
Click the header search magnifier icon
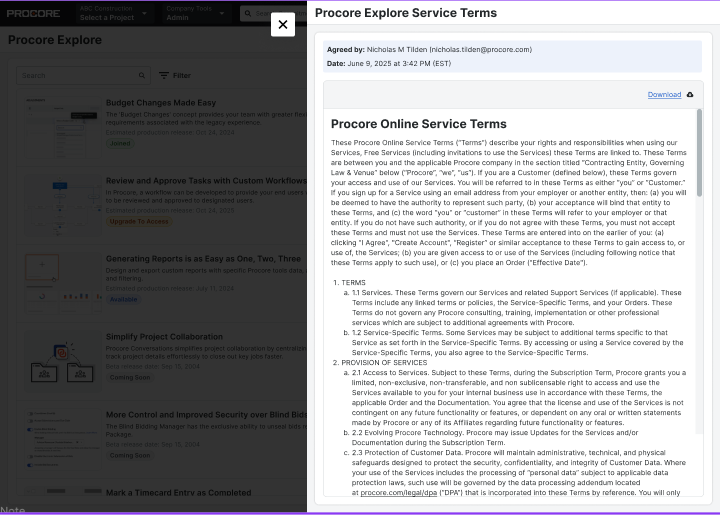(x=248, y=13)
